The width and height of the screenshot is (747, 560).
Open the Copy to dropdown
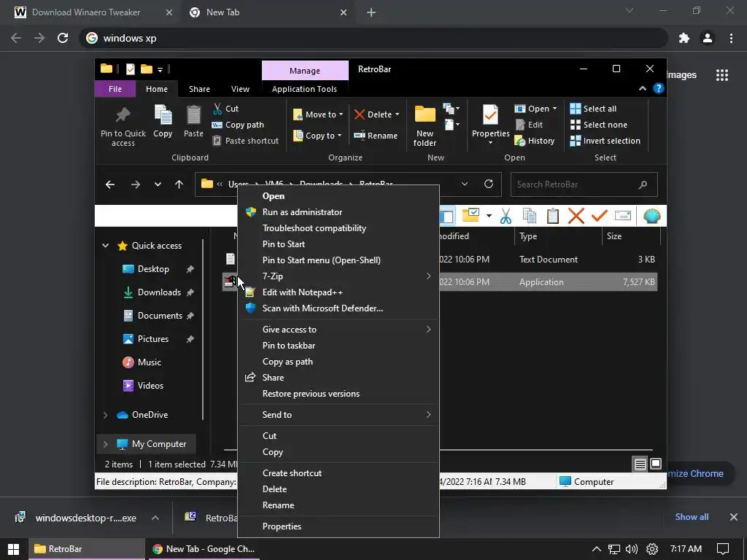[x=318, y=136]
